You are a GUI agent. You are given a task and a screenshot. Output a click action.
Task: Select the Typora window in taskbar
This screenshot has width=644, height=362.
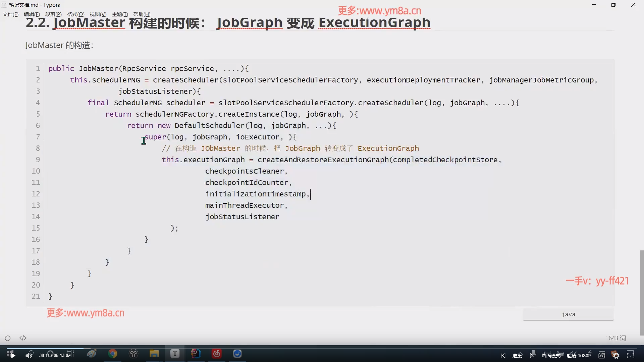pyautogui.click(x=175, y=354)
